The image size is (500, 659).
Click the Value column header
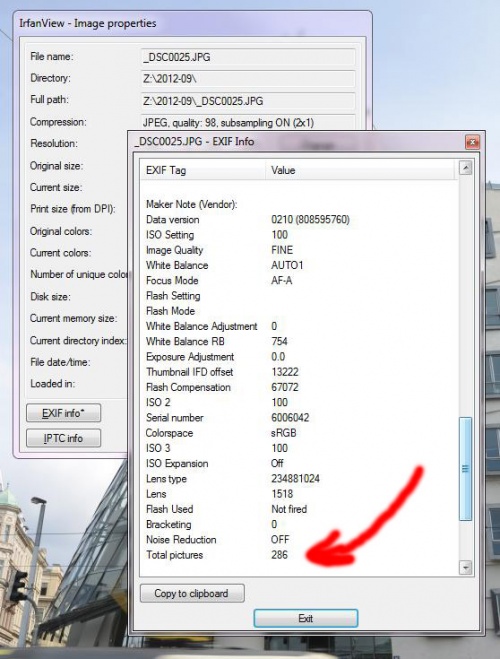coord(361,170)
